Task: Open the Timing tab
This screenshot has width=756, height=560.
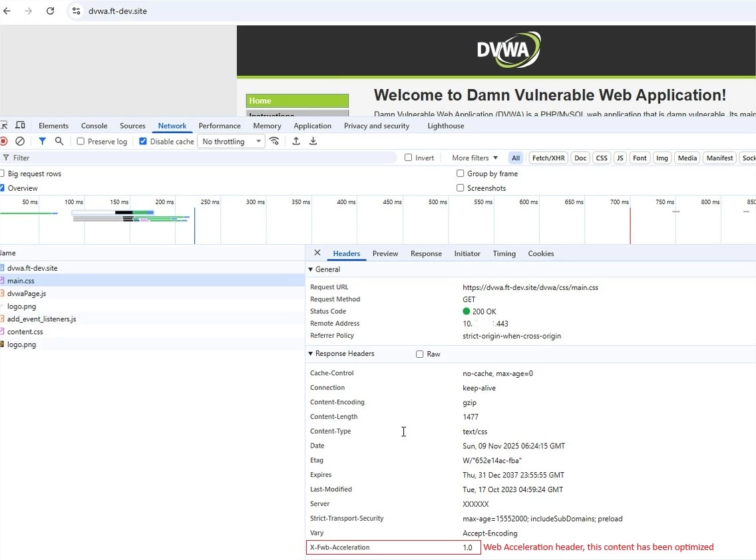Action: tap(504, 253)
